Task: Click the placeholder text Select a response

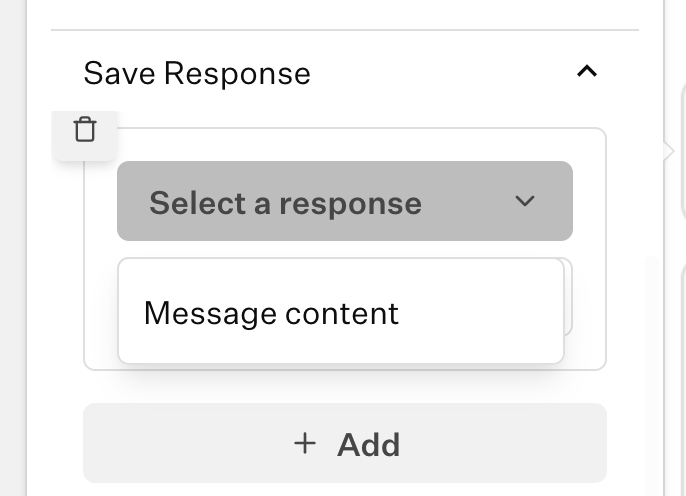Action: pyautogui.click(x=285, y=203)
